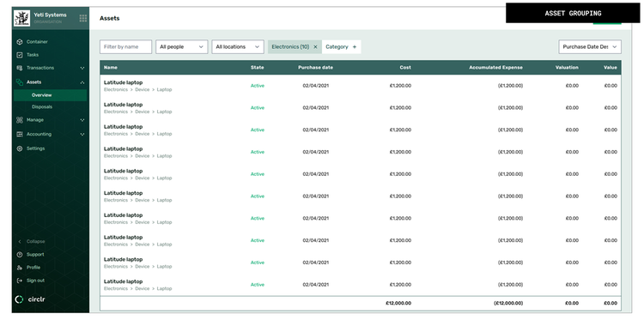Click the Active state in the first row
644x320 pixels.
258,86
